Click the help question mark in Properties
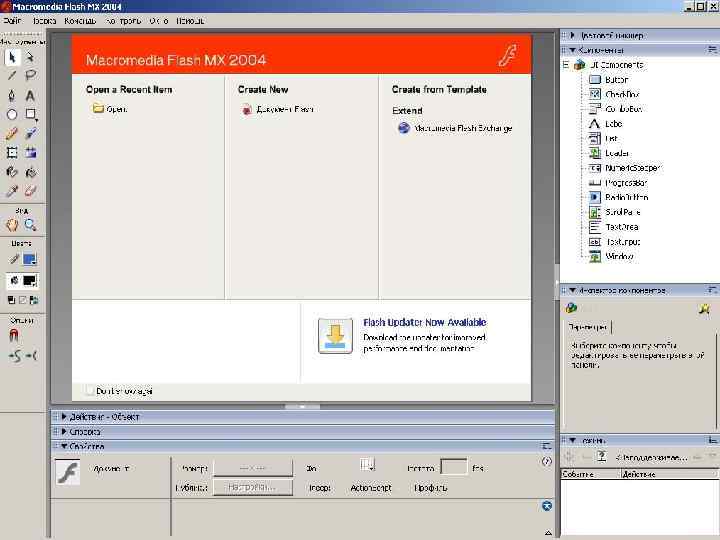 click(546, 461)
